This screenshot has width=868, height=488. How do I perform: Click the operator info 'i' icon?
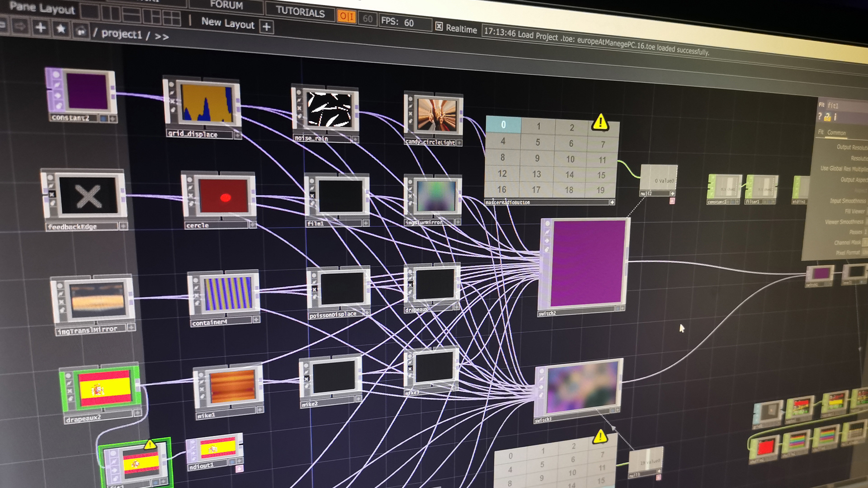point(835,117)
